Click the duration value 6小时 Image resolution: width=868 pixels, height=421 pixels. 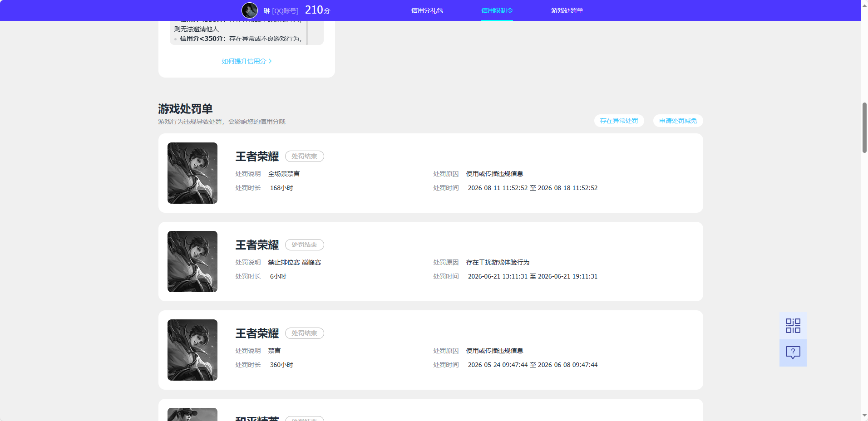click(278, 276)
